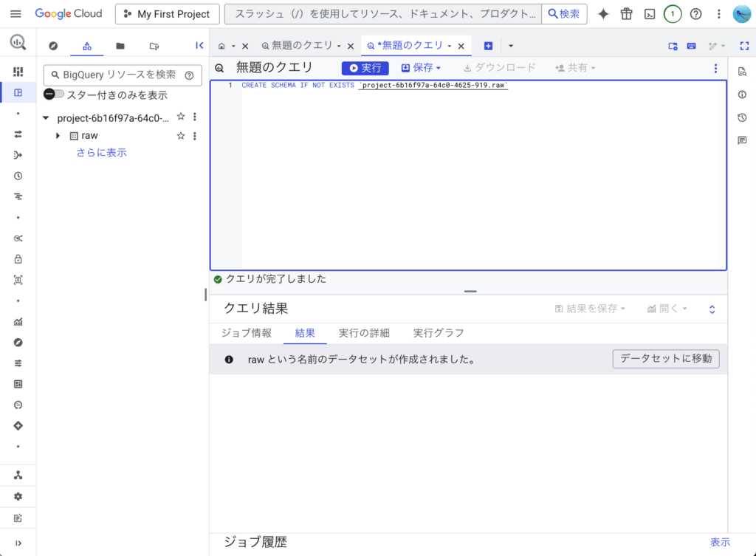Collapse the explorer panel

199,46
